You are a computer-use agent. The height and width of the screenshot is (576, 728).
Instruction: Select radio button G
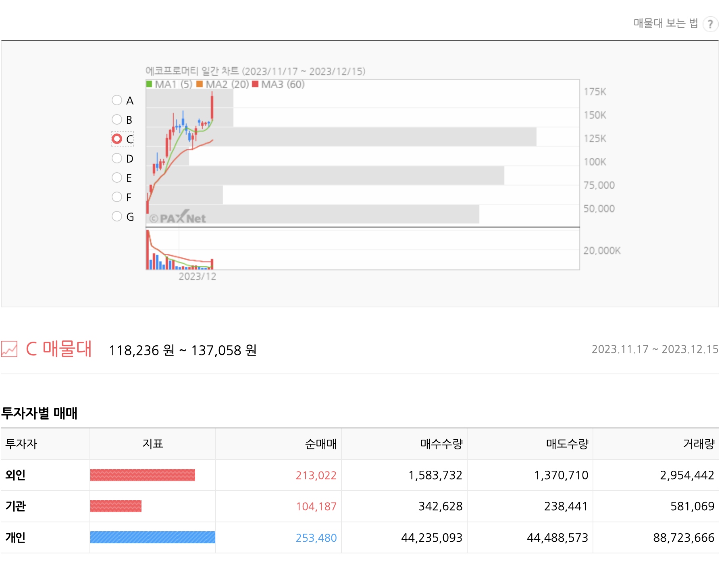(x=117, y=217)
